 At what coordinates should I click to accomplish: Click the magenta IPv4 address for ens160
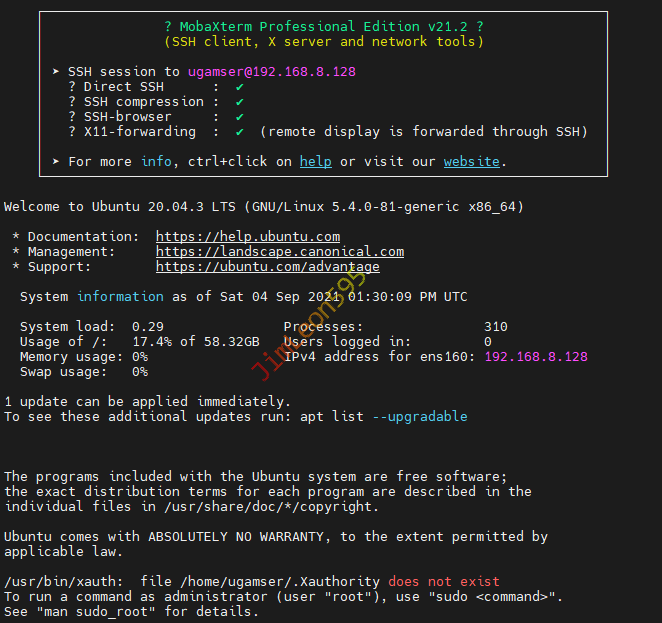536,357
